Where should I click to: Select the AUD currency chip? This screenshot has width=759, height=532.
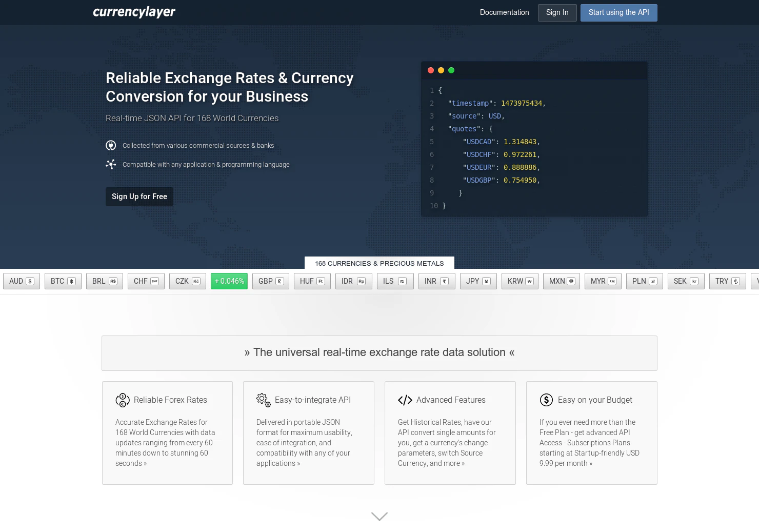(x=22, y=281)
